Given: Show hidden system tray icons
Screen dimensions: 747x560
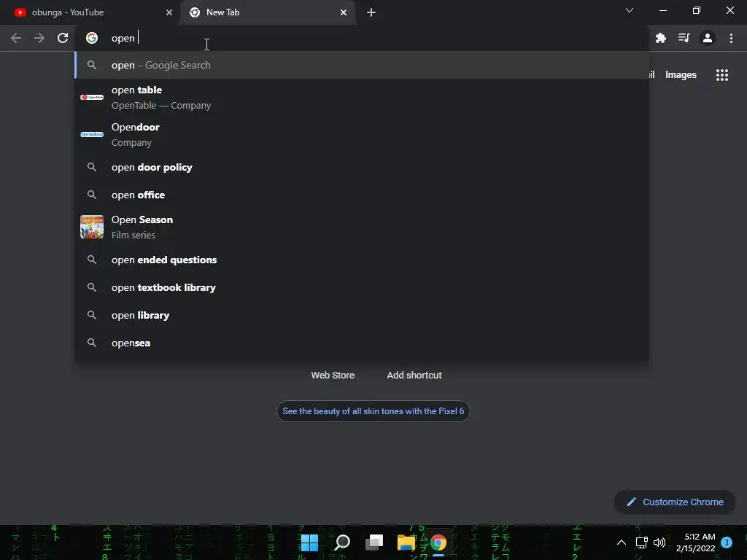Looking at the screenshot, I should (622, 542).
